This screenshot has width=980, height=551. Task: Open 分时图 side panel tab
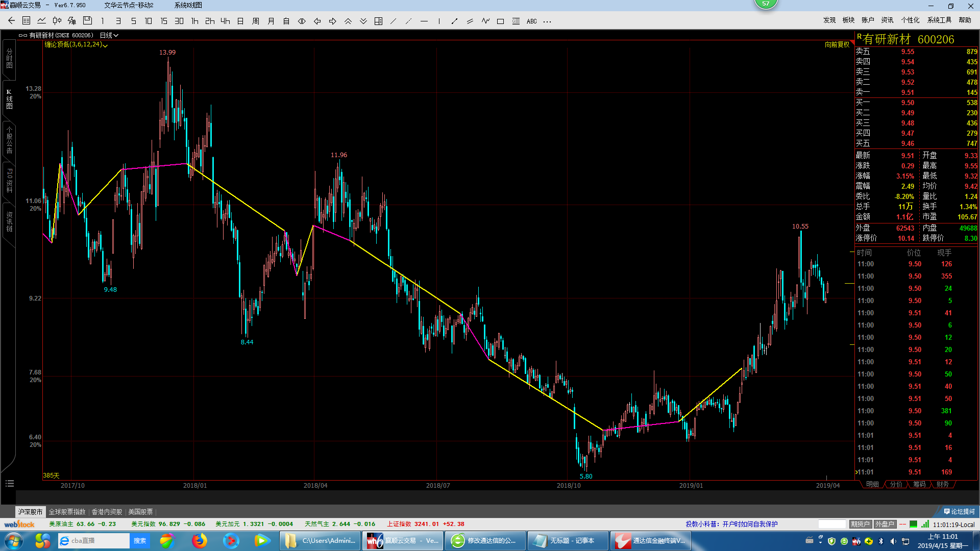coord(9,58)
